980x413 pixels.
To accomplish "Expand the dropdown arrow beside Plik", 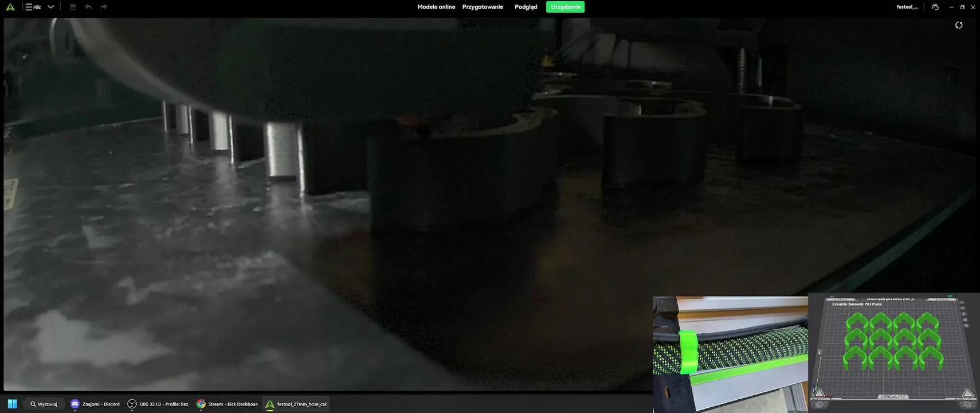I will (50, 7).
